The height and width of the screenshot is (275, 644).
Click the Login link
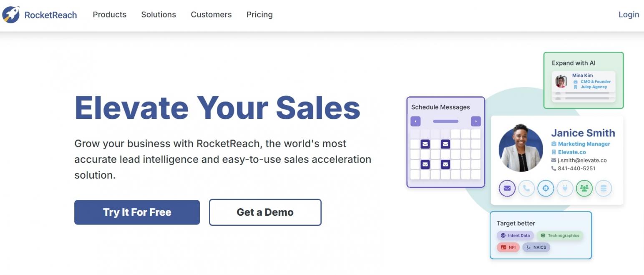pos(629,15)
